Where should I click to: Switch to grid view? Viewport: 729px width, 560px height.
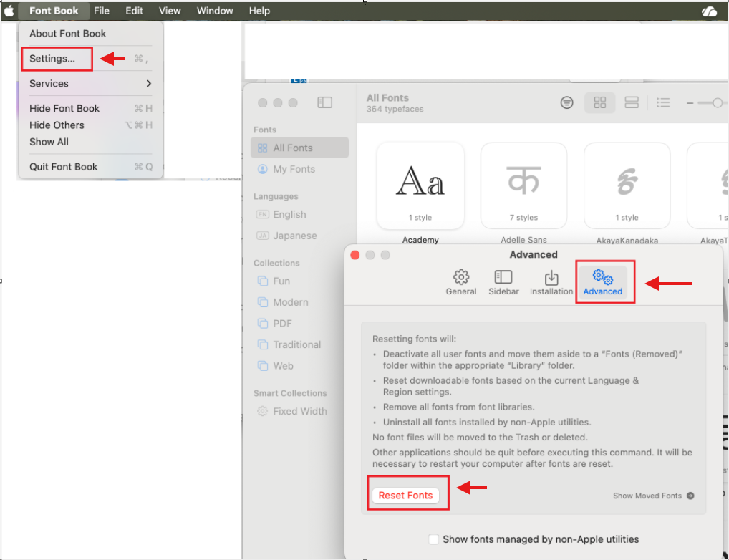pos(600,102)
